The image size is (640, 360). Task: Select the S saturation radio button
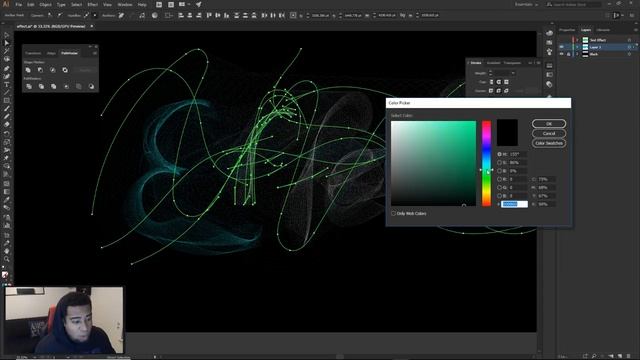coord(499,162)
